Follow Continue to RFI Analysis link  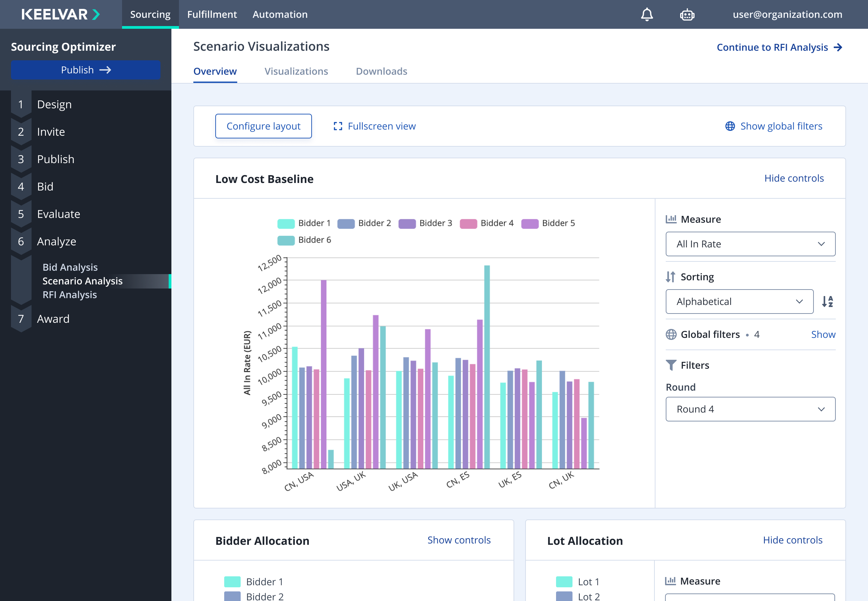[779, 47]
